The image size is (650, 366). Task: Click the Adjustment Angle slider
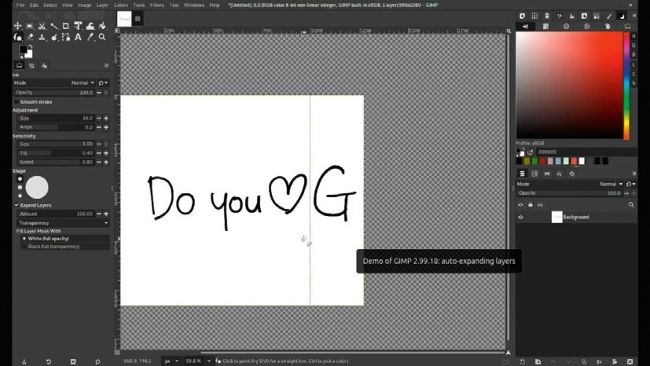(x=55, y=127)
